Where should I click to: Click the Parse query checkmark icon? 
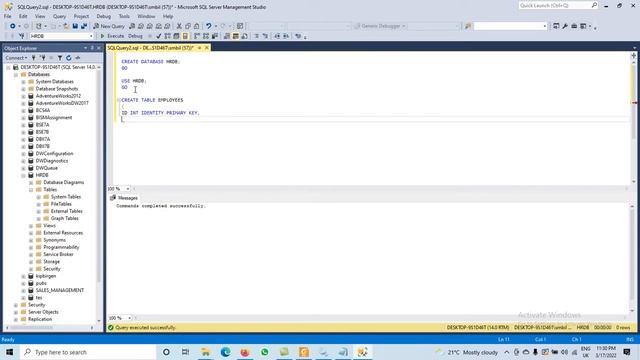click(x=158, y=36)
